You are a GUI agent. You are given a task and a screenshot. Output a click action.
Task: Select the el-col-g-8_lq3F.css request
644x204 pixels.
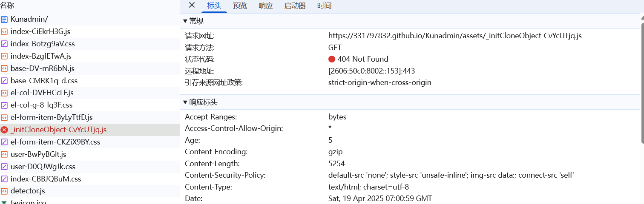coord(90,105)
